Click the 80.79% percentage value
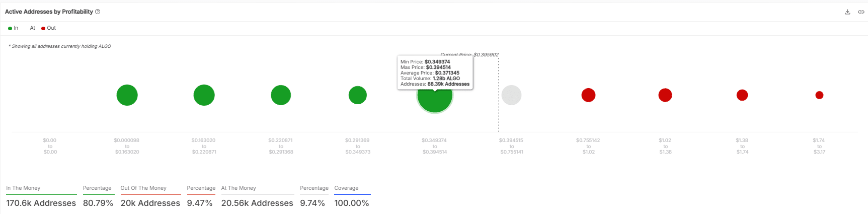Screen dimensions: 868x214 click(x=98, y=203)
